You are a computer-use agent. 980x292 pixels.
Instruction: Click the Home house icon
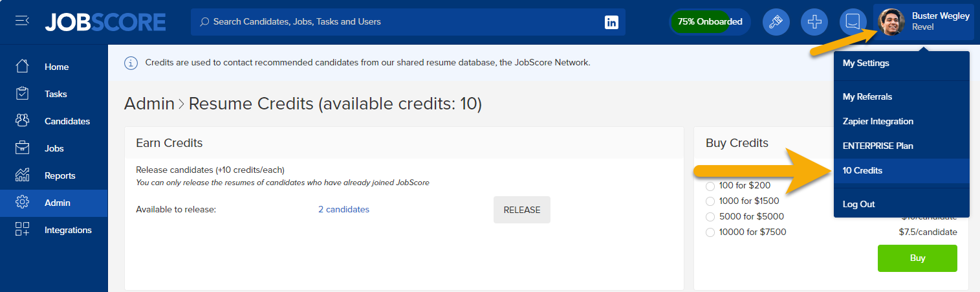click(22, 66)
